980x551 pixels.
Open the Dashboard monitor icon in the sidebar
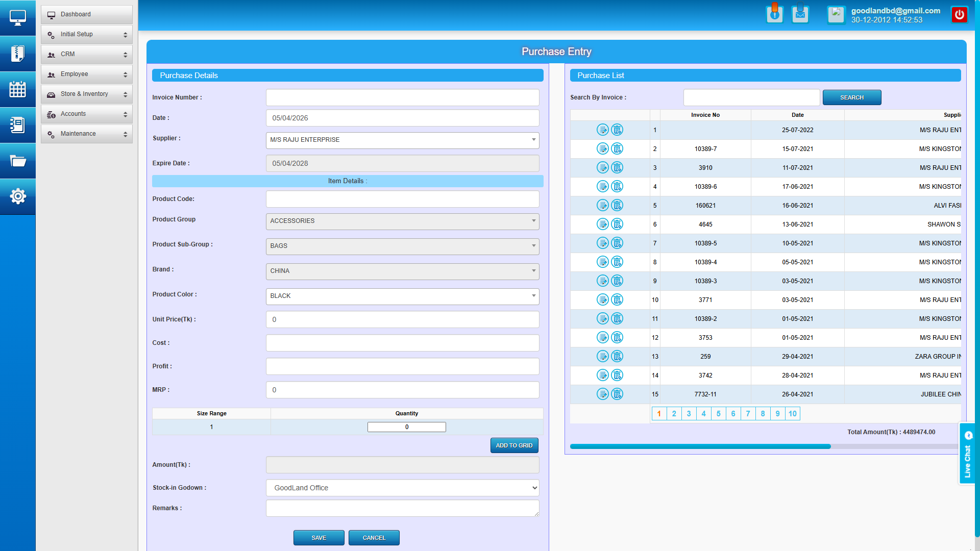pos(18,18)
